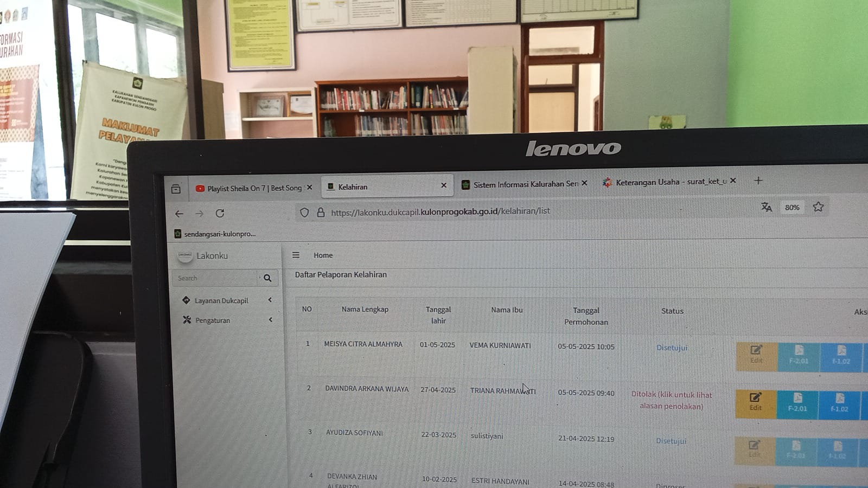Click mother name ESTRI HANDAYANI

pos(500,481)
